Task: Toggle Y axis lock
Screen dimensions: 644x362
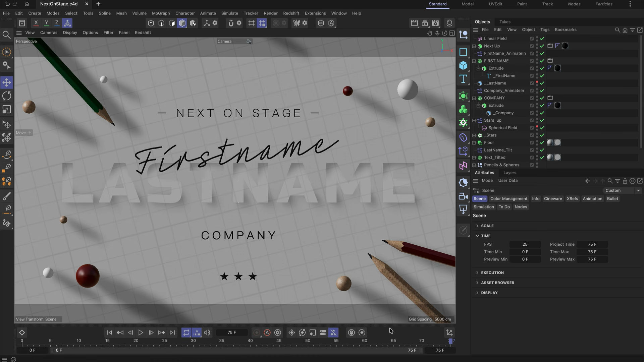Action: click(46, 23)
